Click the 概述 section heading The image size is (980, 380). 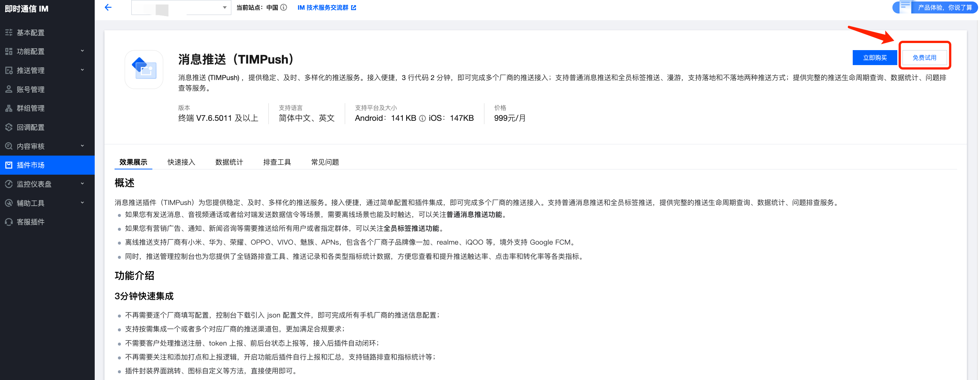pyautogui.click(x=124, y=183)
